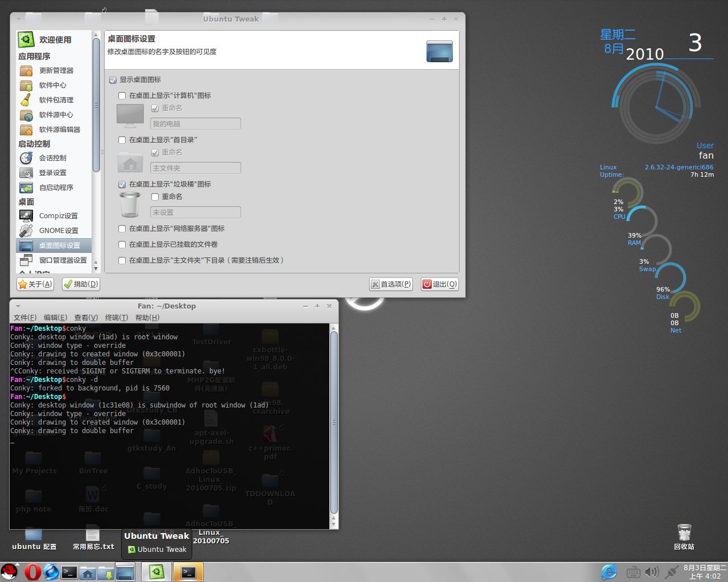Select 软件中心 in the sidebar
This screenshot has height=582, width=728.
[x=54, y=85]
